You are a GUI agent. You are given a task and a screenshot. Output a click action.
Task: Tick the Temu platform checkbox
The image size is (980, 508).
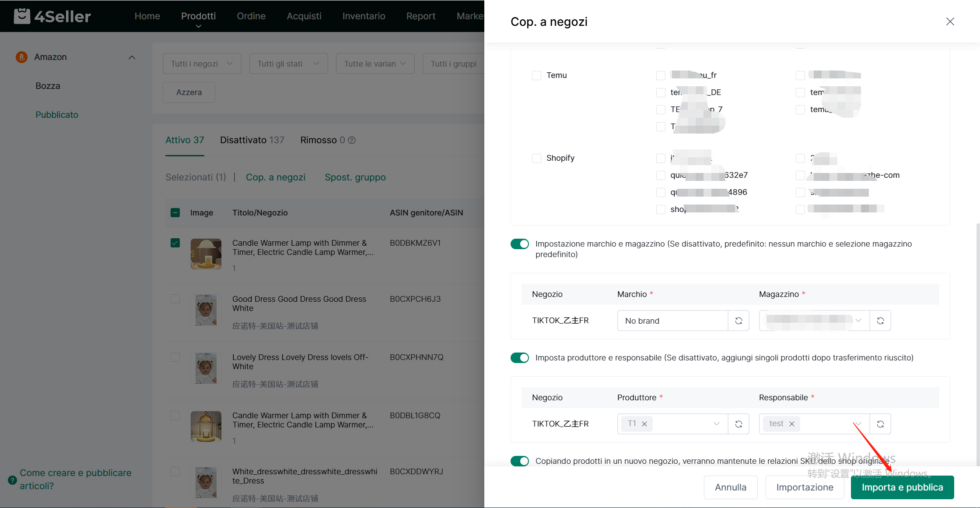pyautogui.click(x=536, y=75)
